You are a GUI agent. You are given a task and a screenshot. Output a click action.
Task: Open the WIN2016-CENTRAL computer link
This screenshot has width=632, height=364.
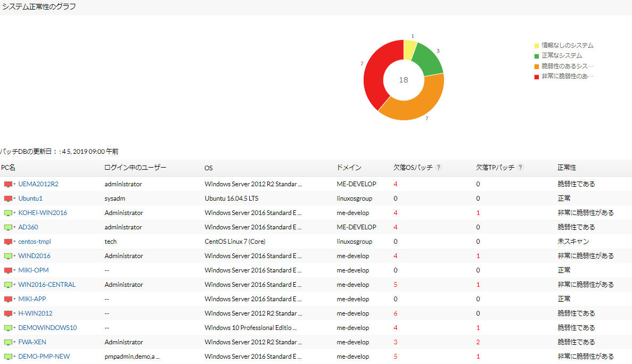(x=47, y=285)
